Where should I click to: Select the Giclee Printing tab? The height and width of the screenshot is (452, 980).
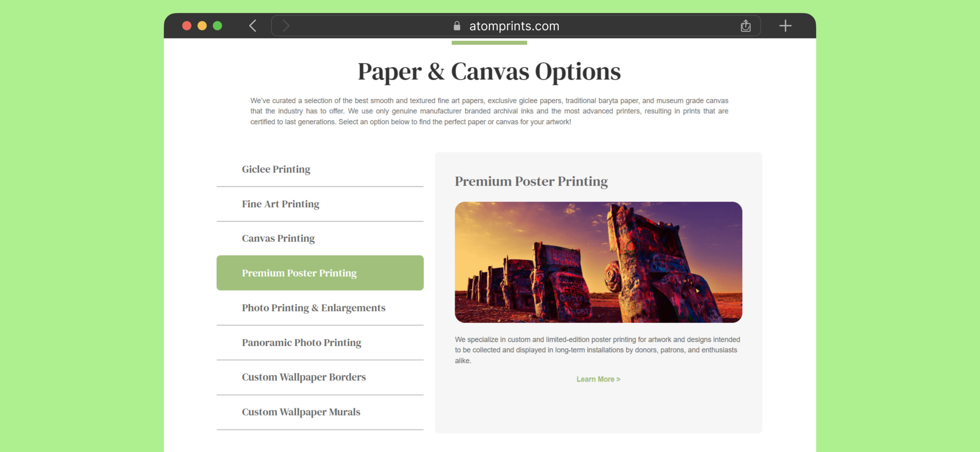point(320,169)
